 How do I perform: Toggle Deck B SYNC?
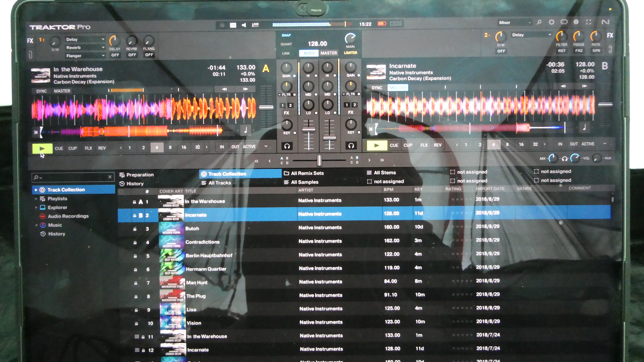click(377, 88)
